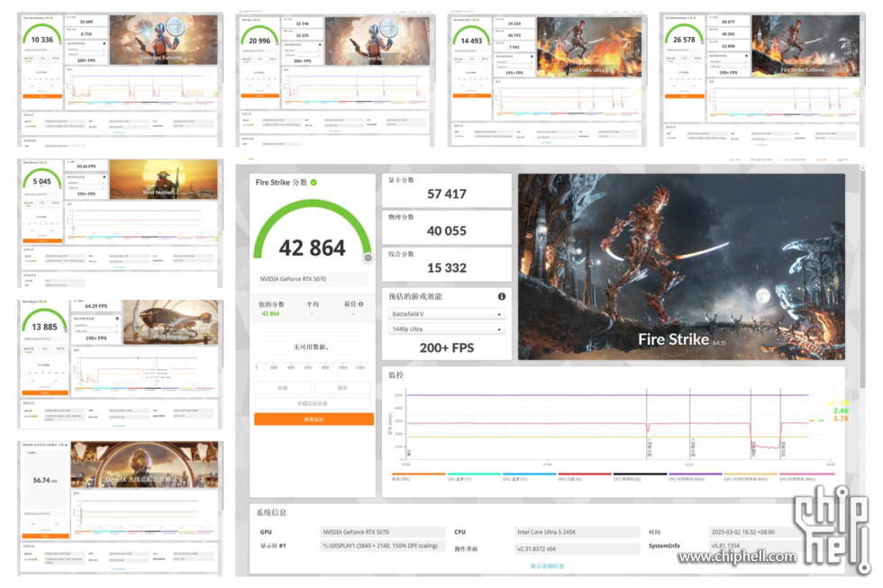This screenshot has width=883, height=588.
Task: Click the NVIDIA GeForce RTX 5070 GPU field in system info
Action: (382, 532)
